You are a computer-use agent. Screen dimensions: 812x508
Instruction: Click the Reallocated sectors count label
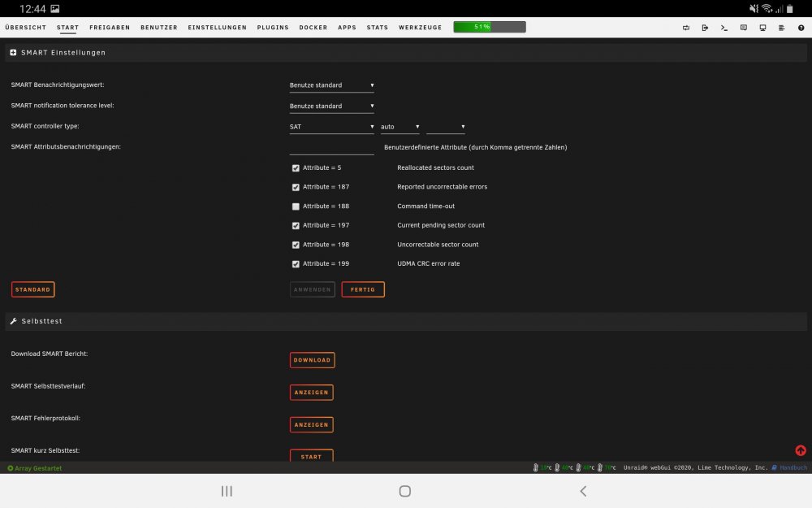pos(435,168)
